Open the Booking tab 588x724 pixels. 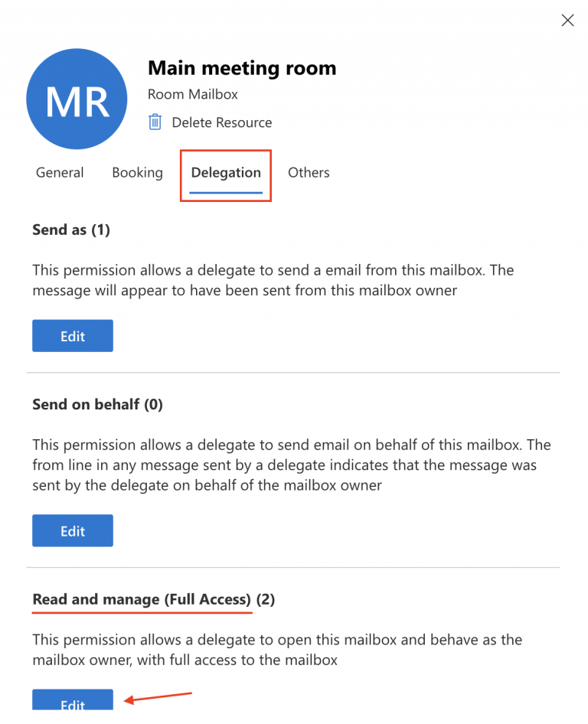tap(138, 173)
